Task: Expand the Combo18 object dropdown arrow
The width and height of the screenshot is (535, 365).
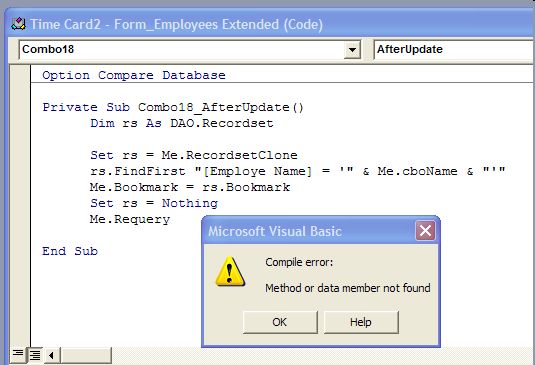Action: pos(352,50)
